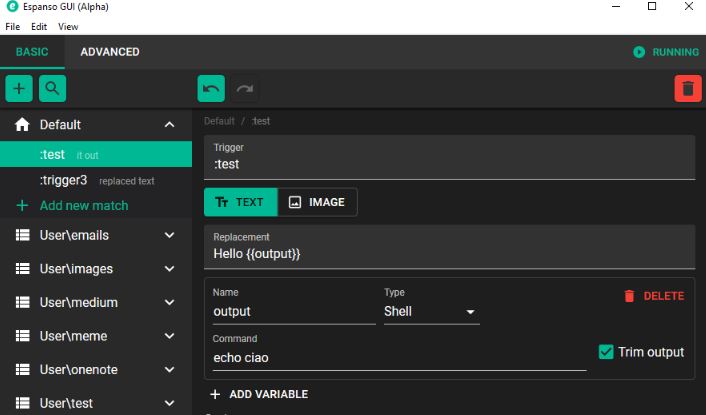Viewport: 706px width, 415px height.
Task: Select the TEXT replacement mode
Action: coord(240,202)
